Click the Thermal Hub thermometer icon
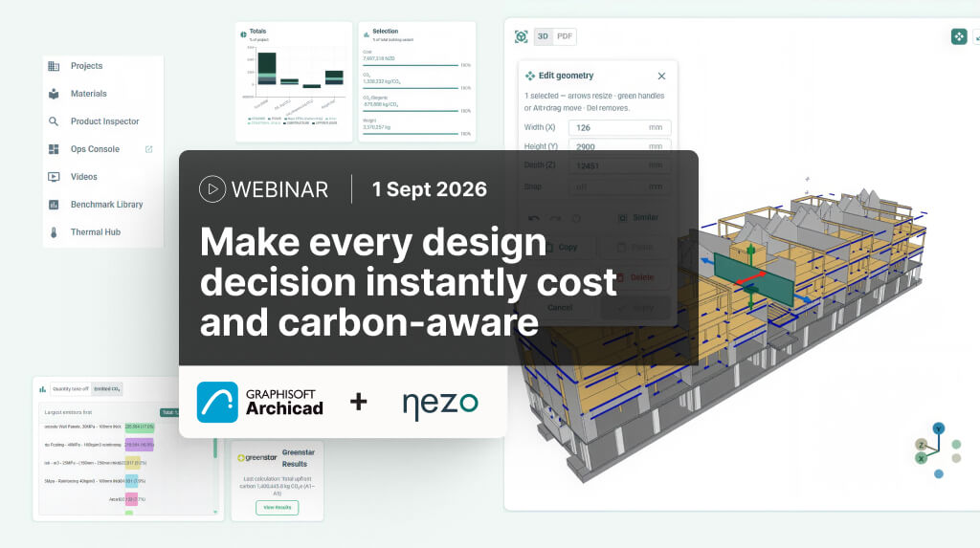 [x=54, y=232]
